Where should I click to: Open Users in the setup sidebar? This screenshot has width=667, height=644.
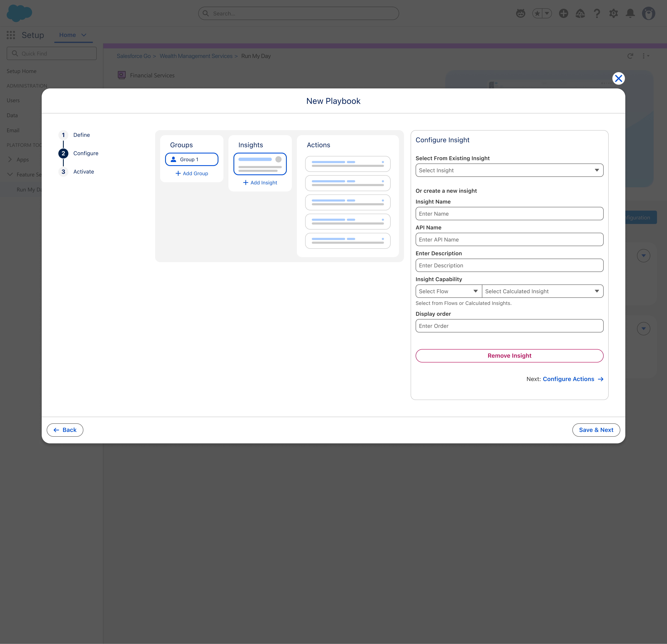[x=13, y=100]
